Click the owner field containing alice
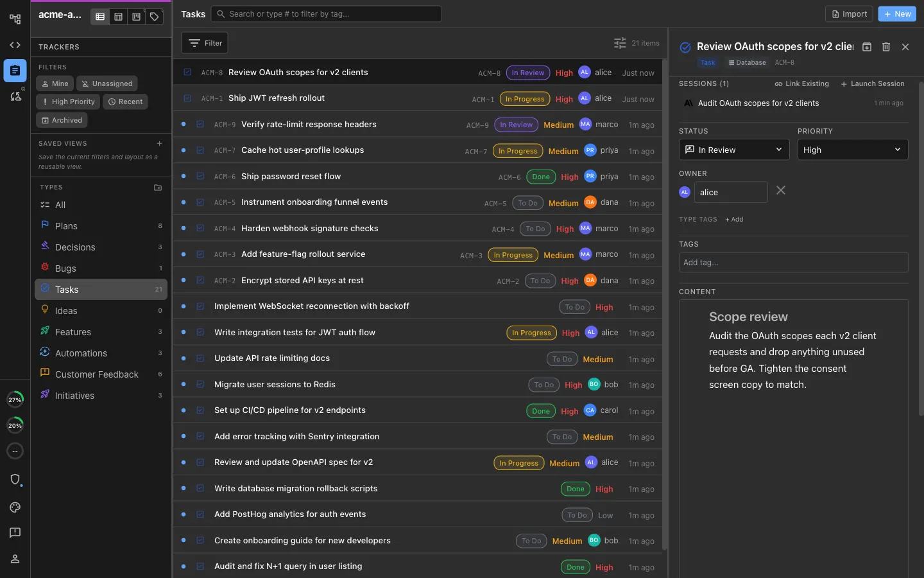Image resolution: width=924 pixels, height=578 pixels. [731, 192]
